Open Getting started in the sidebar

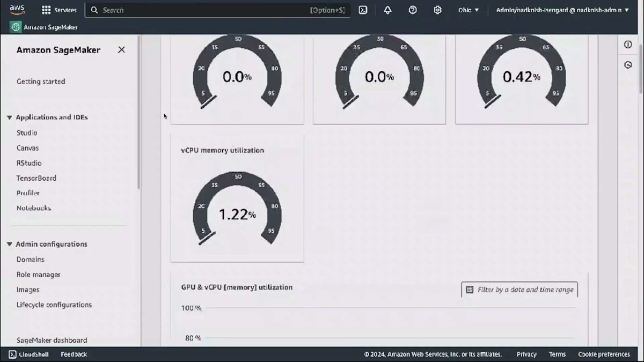click(x=41, y=82)
